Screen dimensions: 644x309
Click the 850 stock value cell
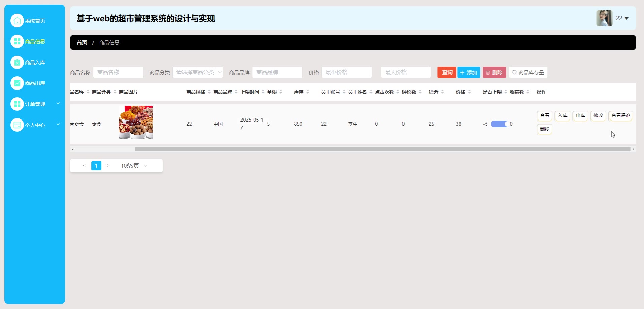coord(298,124)
